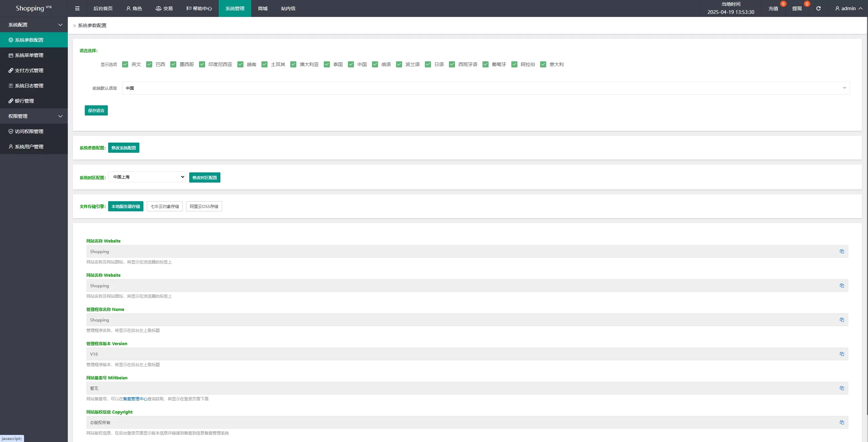Toggle the 土耳其 language checkbox
This screenshot has width=868, height=442.
coord(264,64)
